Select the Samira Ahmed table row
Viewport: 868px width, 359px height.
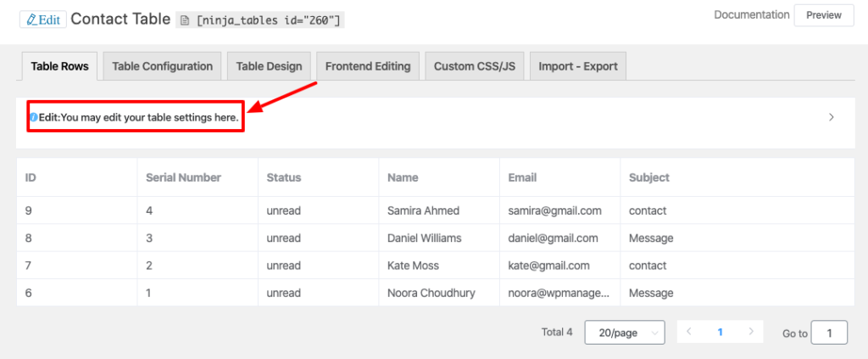coord(423,210)
